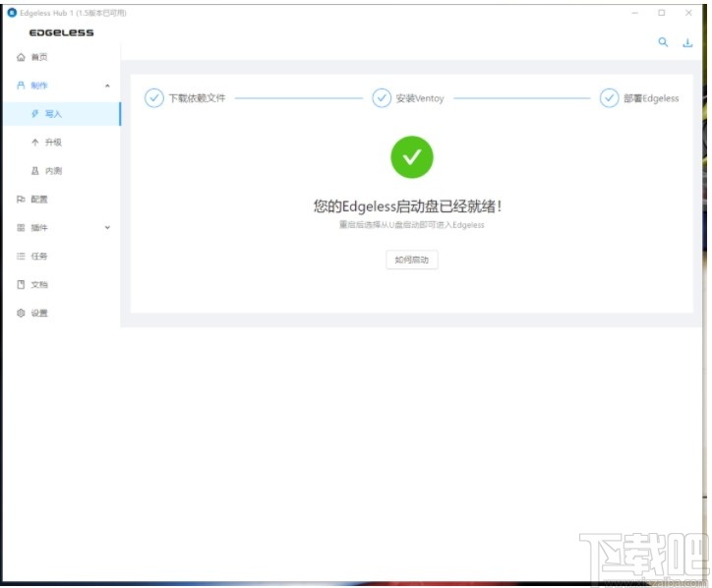Image resolution: width=712 pixels, height=588 pixels.
Task: Click the home icon beside 首页
Action: 21,57
